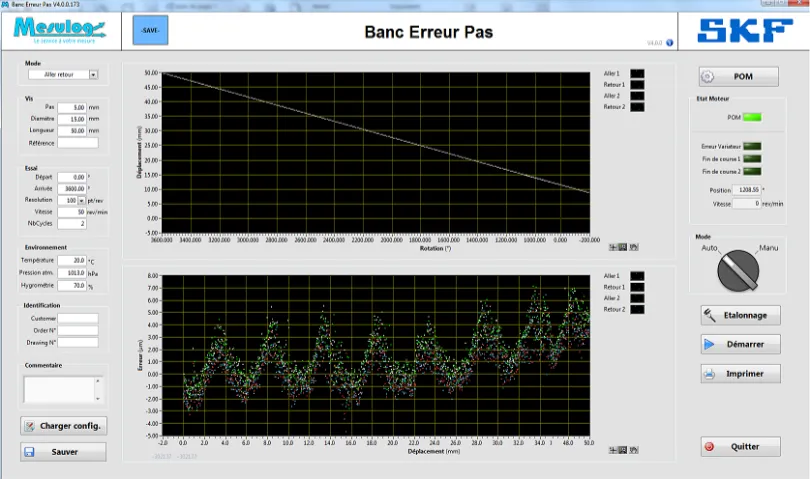Image resolution: width=810 pixels, height=479 pixels.
Task: Click the Température field
Action: (71, 260)
